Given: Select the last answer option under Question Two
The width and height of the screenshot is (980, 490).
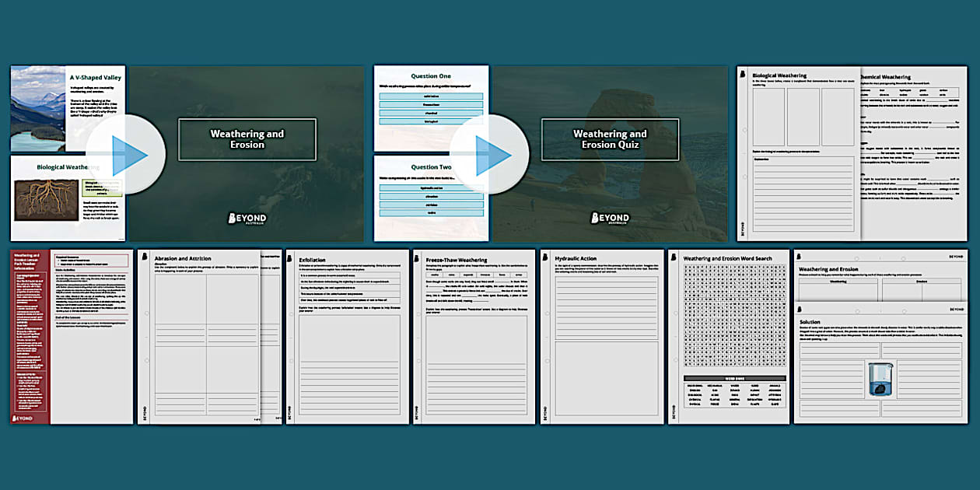Looking at the screenshot, I should point(431,212).
